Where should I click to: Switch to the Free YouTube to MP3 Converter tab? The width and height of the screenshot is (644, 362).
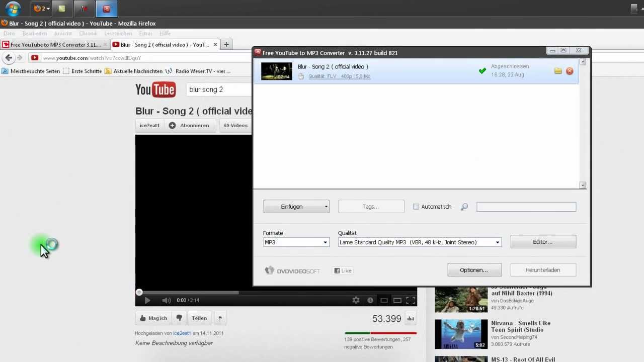coord(55,45)
